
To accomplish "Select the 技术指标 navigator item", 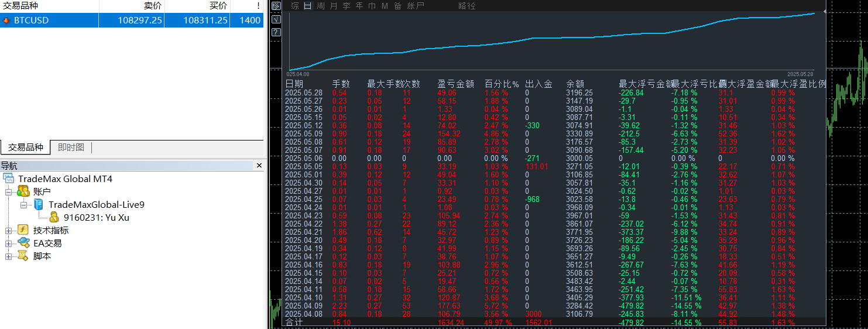I will (x=51, y=230).
